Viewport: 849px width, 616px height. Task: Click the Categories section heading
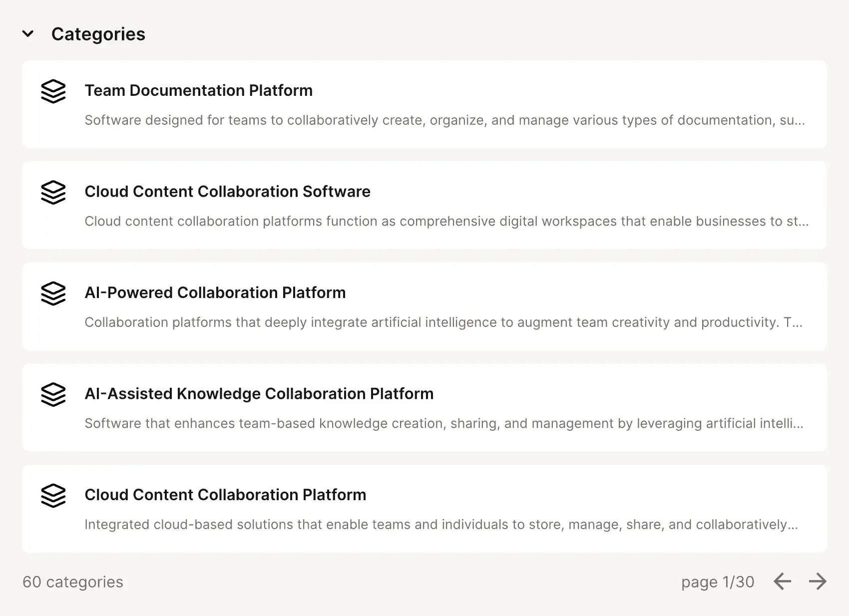coord(98,34)
